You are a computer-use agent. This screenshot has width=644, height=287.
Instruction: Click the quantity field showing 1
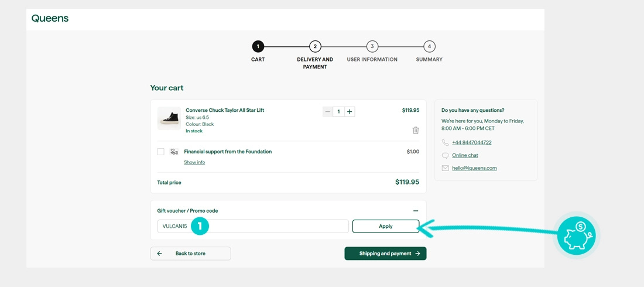point(338,111)
